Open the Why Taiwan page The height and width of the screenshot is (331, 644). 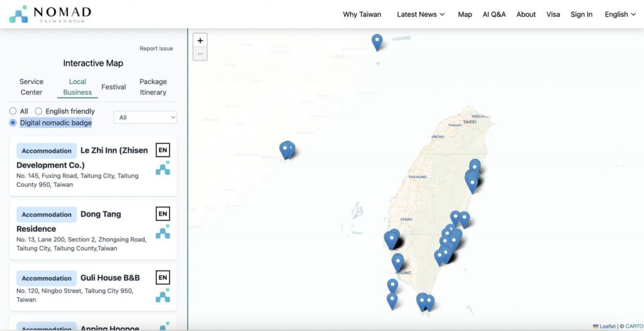pyautogui.click(x=362, y=14)
